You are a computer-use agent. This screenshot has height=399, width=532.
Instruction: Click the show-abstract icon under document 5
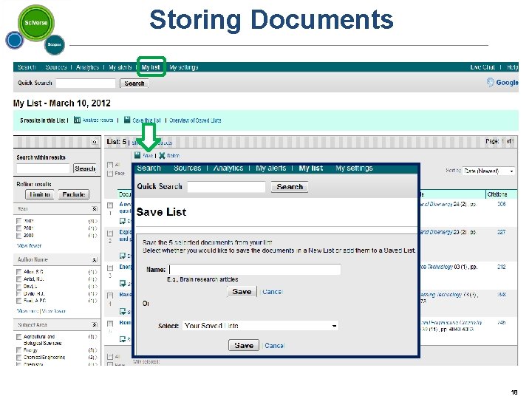[x=123, y=339]
